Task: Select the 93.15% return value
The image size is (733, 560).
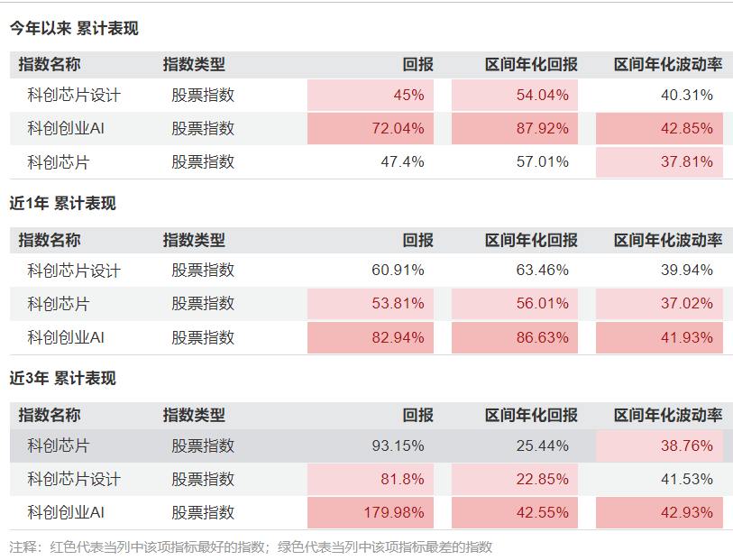Action: tap(398, 445)
